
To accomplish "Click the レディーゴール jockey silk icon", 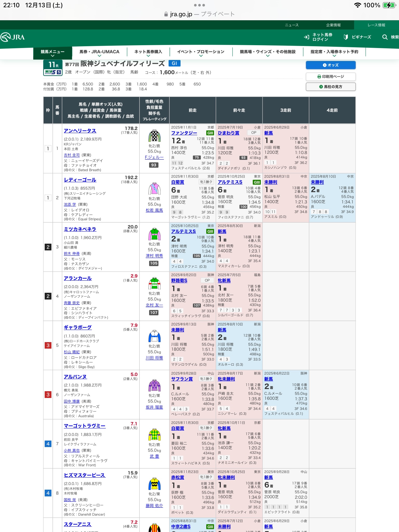I will [154, 189].
